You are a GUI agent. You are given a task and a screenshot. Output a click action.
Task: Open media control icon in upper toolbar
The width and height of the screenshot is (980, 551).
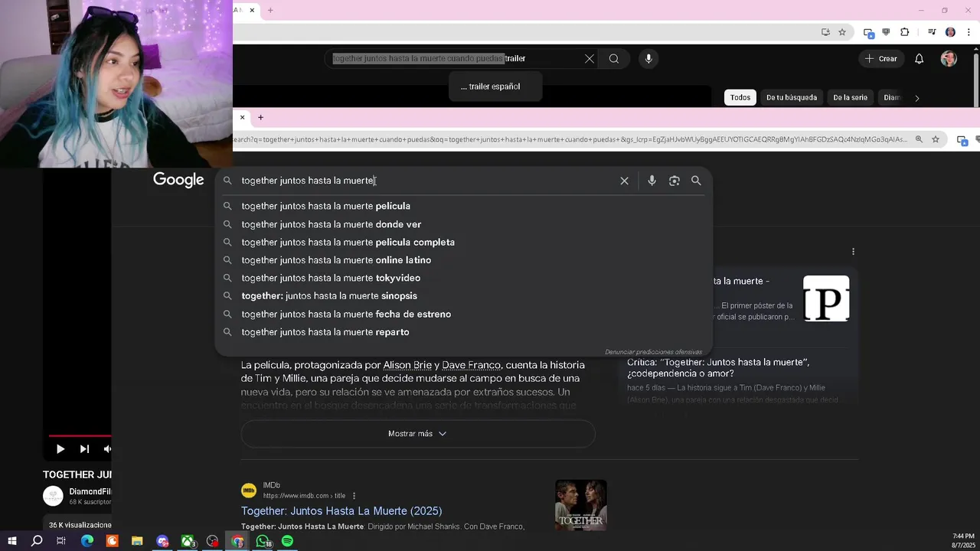(932, 32)
